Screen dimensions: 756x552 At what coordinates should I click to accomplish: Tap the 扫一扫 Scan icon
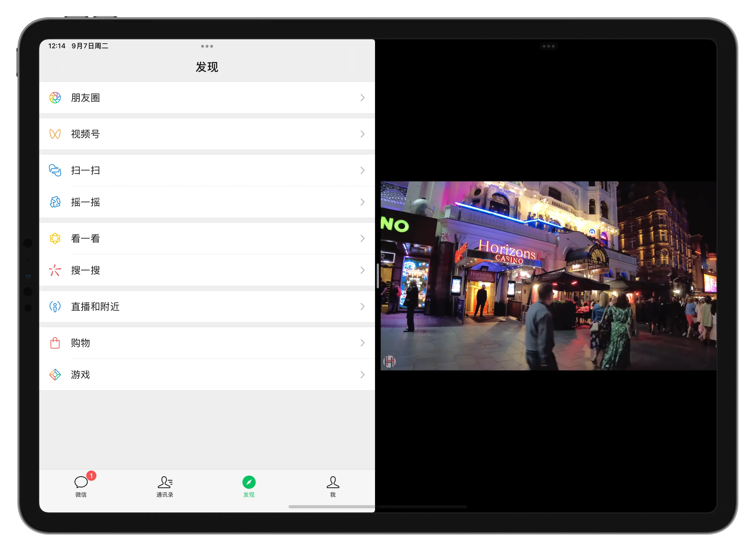[55, 170]
